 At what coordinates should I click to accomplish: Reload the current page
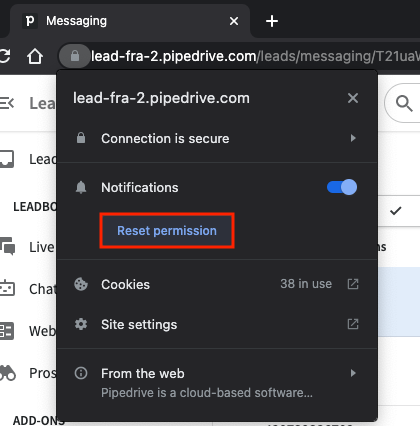[x=4, y=56]
